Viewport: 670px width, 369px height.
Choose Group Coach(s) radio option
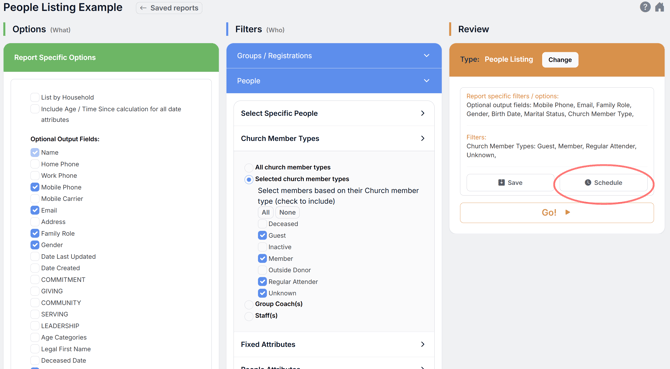[248, 305]
